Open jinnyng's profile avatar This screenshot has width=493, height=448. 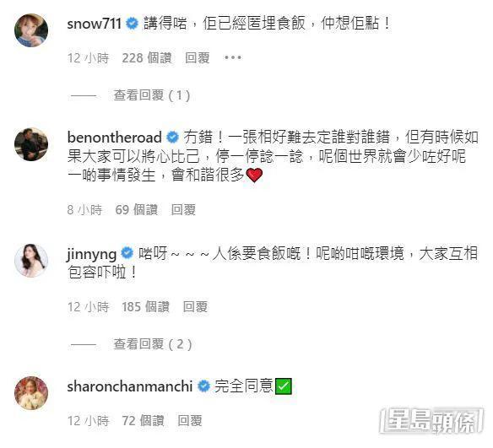31,261
